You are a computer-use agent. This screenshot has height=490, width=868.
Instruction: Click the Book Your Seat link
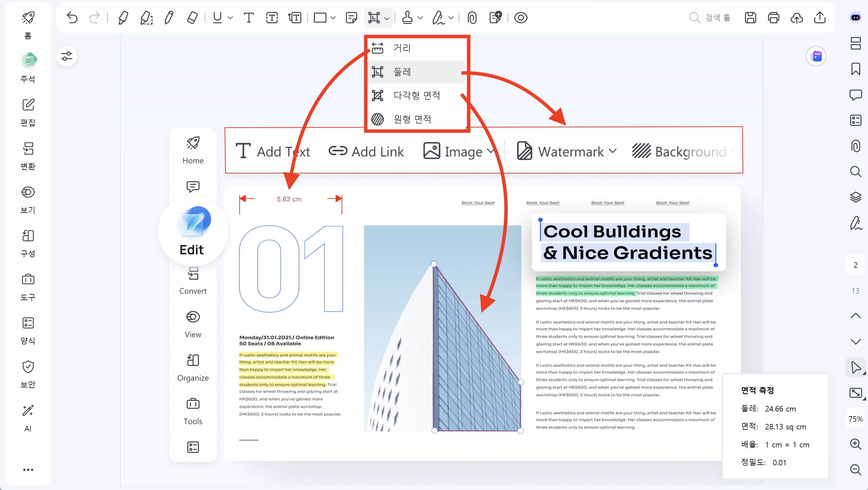478,202
